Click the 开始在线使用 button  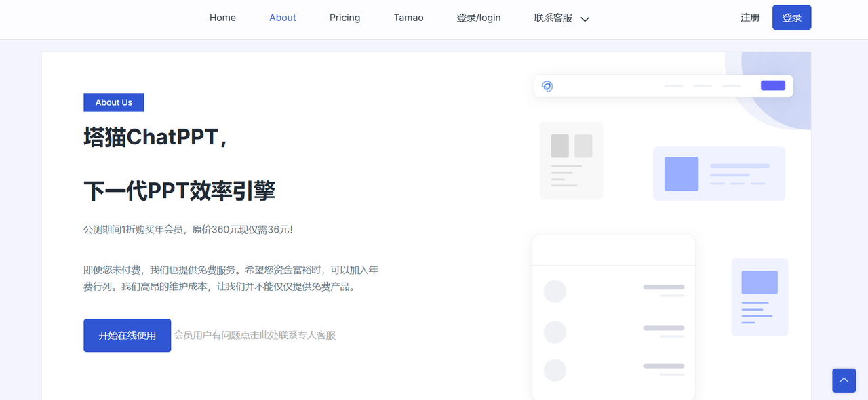click(127, 336)
